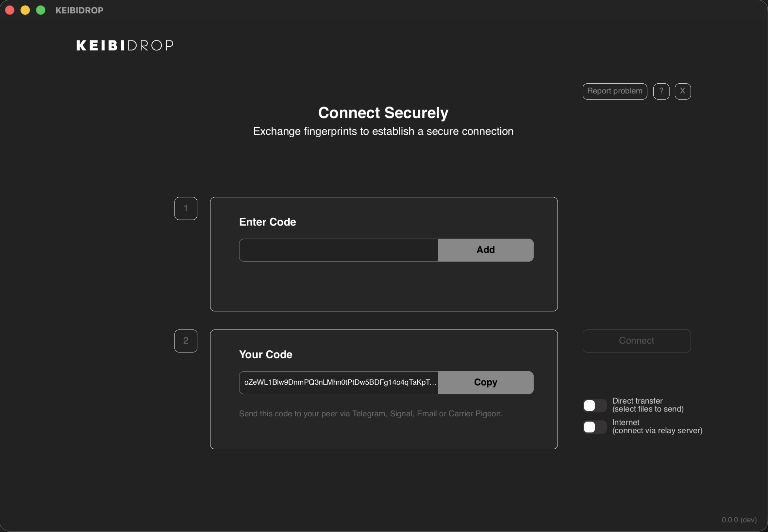Image resolution: width=768 pixels, height=532 pixels.
Task: Click the green traffic light button
Action: click(x=40, y=10)
